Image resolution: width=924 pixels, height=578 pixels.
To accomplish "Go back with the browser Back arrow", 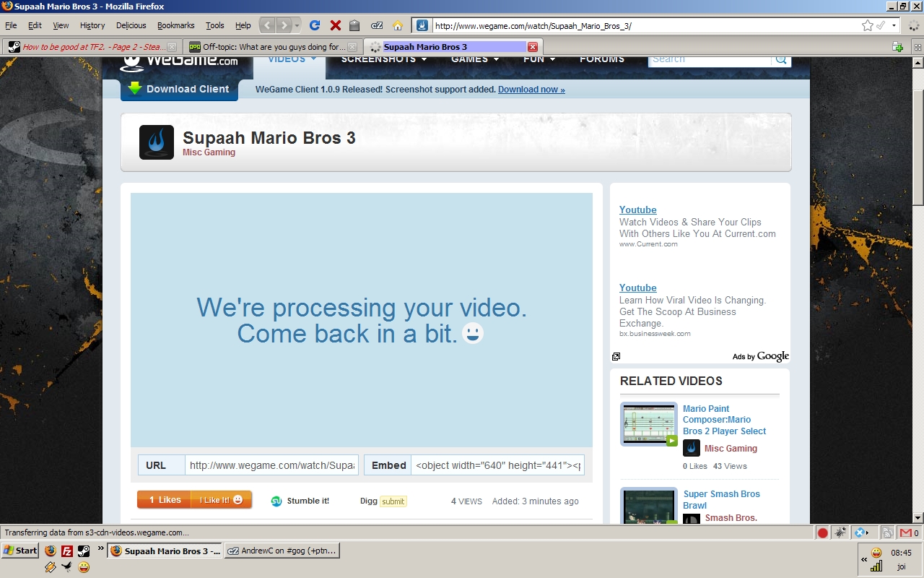I will coord(268,25).
